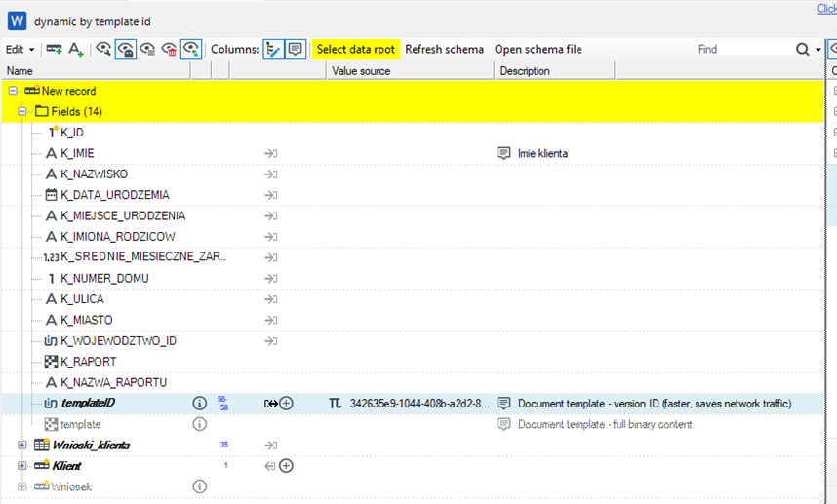This screenshot has height=504, width=837.
Task: Click the info icon next to templateID
Action: pyautogui.click(x=200, y=404)
